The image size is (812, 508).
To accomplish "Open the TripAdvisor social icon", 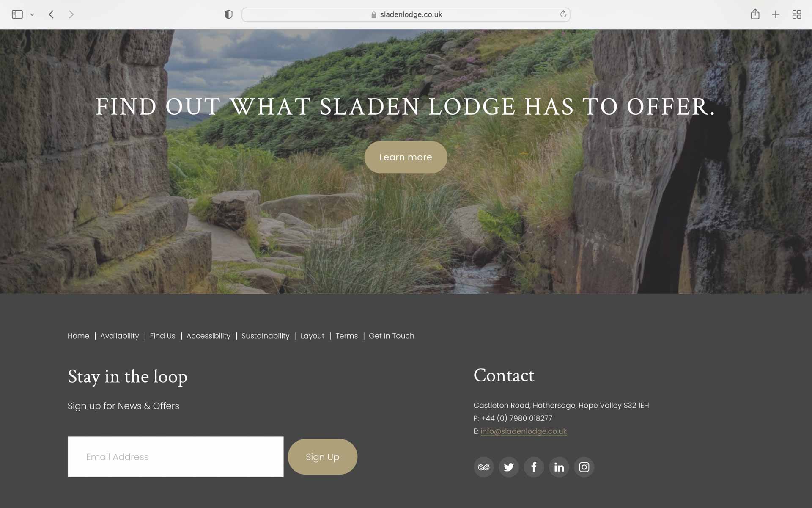I will [x=483, y=467].
